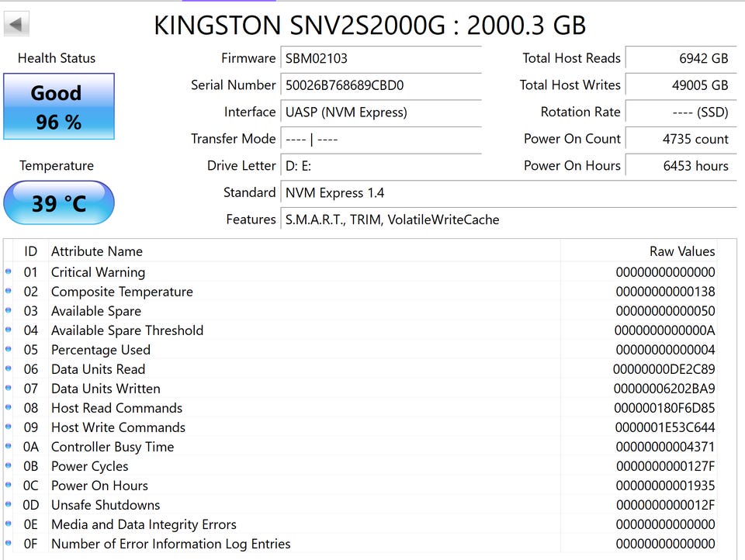Click the status dot for Data Units Written

click(x=8, y=388)
